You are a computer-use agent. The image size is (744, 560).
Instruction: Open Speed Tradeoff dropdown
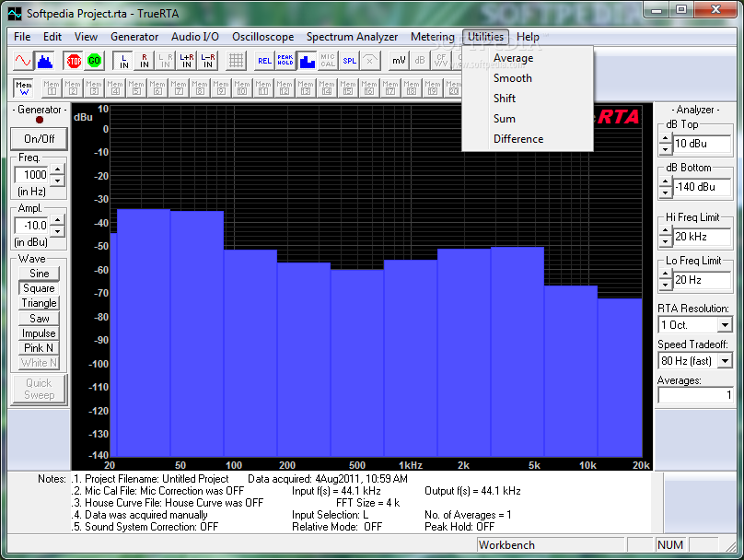point(725,361)
